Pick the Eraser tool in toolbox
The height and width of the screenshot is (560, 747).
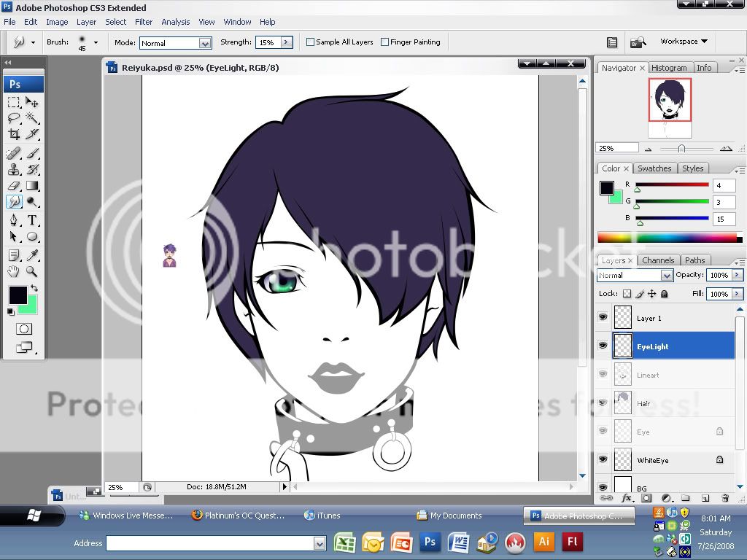pos(14,185)
